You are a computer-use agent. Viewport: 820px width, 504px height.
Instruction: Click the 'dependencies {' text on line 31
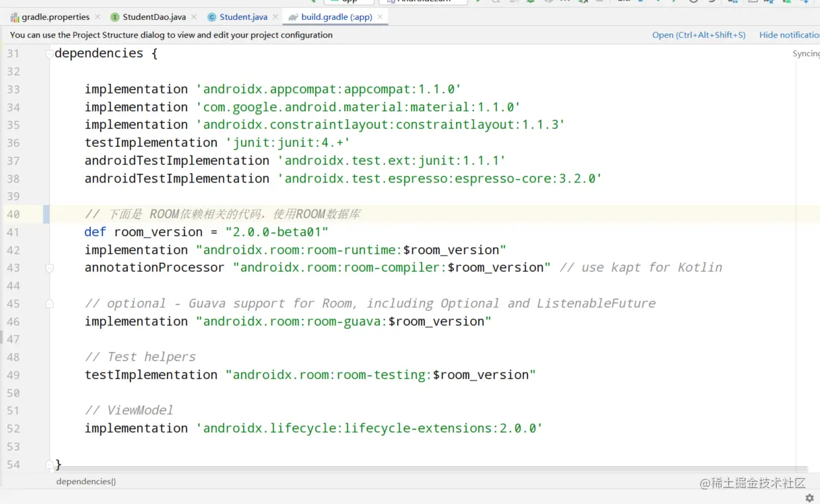point(106,54)
